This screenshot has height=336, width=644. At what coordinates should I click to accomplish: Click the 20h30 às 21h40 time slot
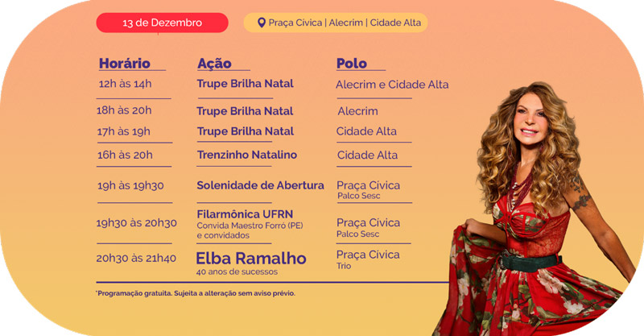[136, 259]
